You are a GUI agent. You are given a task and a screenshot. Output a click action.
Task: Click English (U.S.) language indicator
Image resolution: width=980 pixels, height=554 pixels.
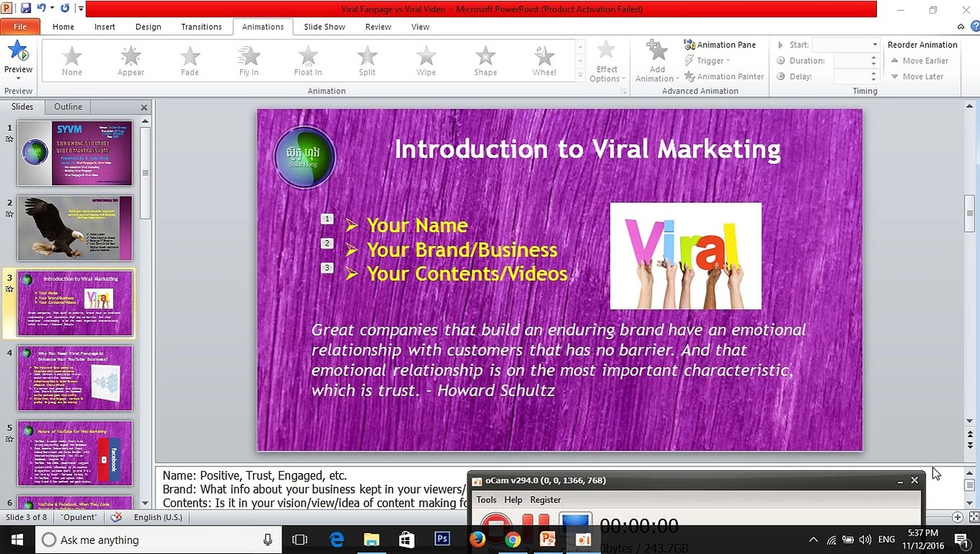click(158, 517)
